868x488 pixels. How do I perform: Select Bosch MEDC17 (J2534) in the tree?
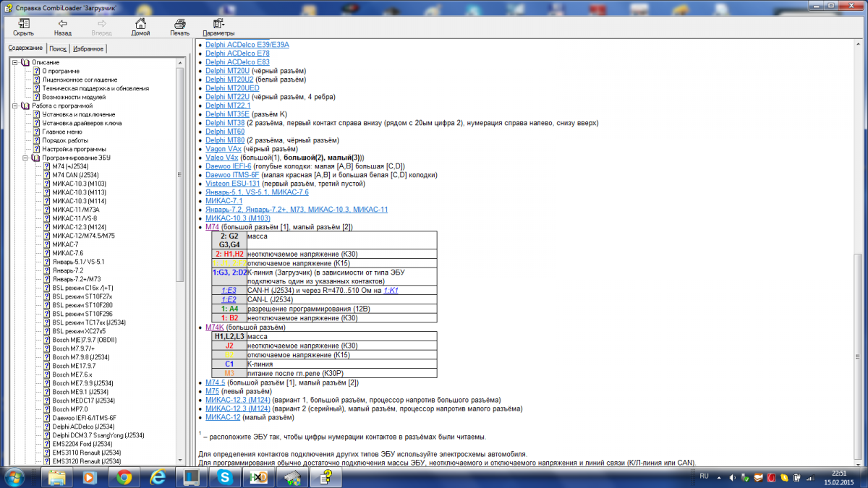click(83, 401)
